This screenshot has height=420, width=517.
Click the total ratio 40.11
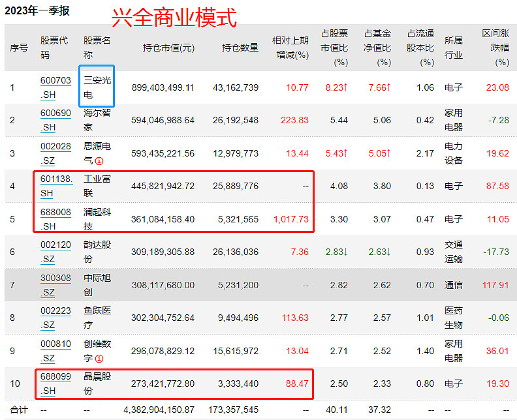click(337, 410)
